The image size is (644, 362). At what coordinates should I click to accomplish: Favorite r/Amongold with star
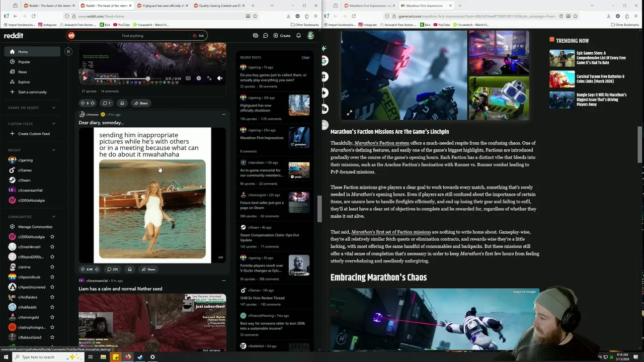tap(52, 317)
